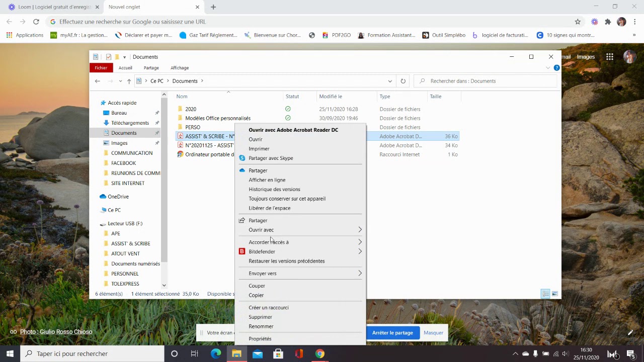Open Images link on Google page
This screenshot has width=644, height=362.
586,57
